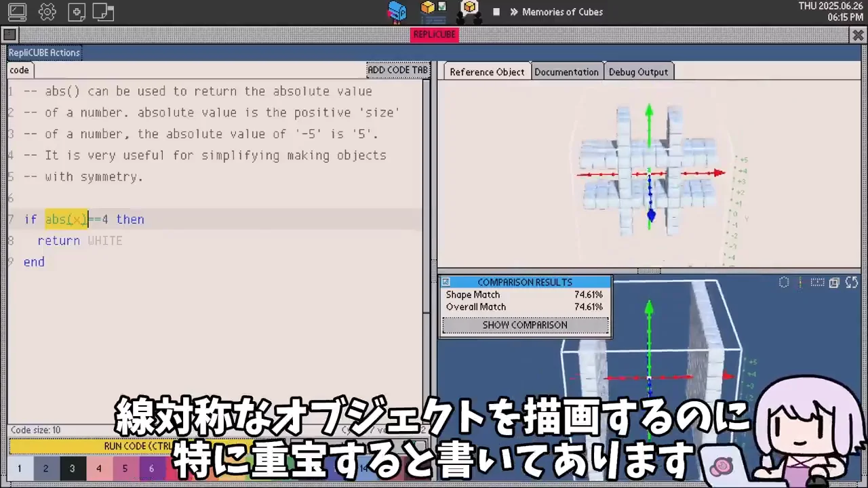Screen dimensions: 868x488
Task: Click the SHOW COMPARISON button
Action: pos(525,325)
